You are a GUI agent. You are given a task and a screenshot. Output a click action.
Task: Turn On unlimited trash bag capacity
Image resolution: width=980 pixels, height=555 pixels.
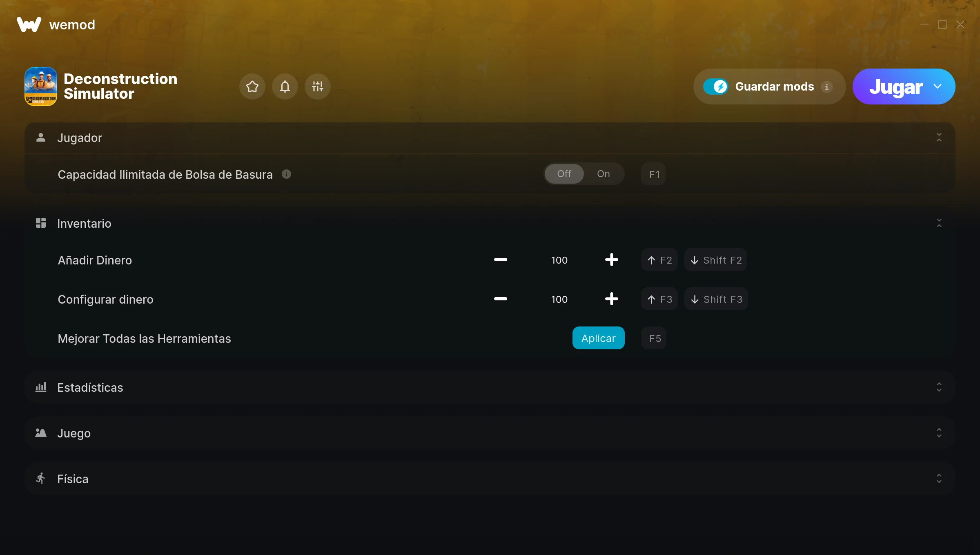coord(604,174)
